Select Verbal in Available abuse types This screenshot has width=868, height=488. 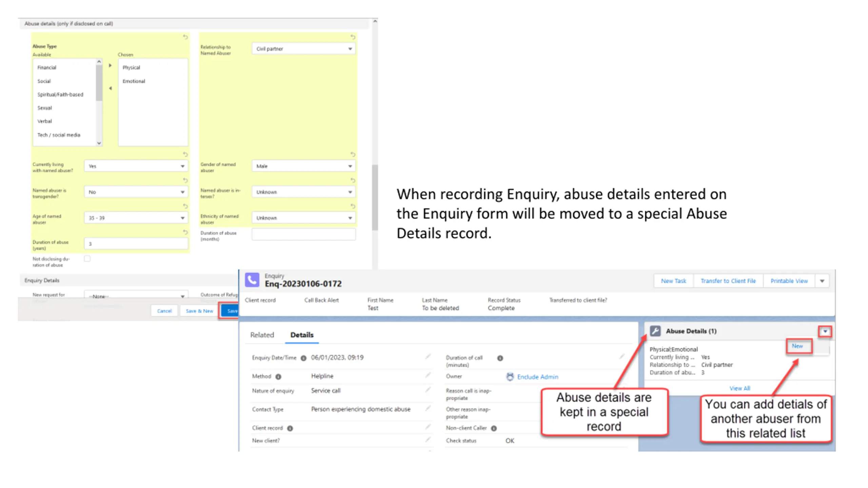[45, 121]
